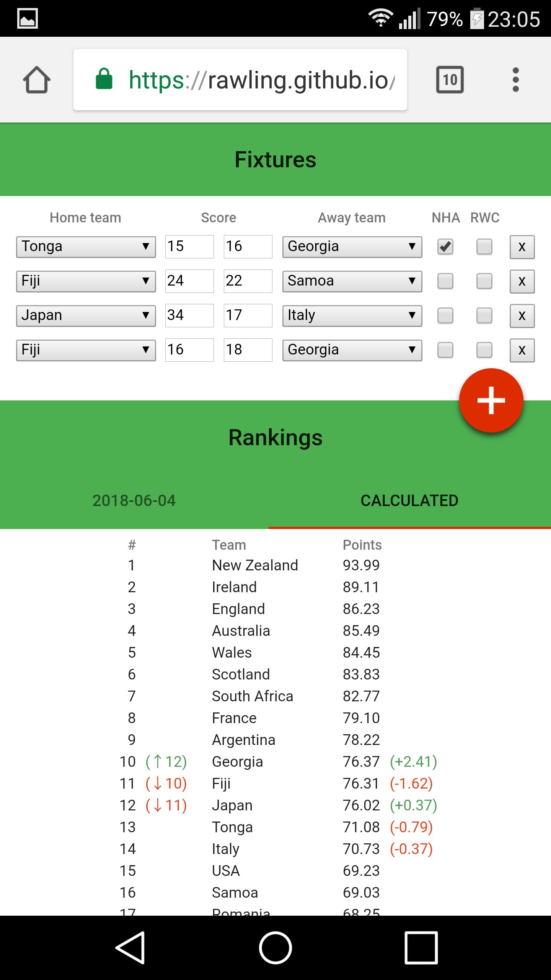The image size is (551, 980).
Task: Check NHA box for Japan vs Italy
Action: (445, 315)
